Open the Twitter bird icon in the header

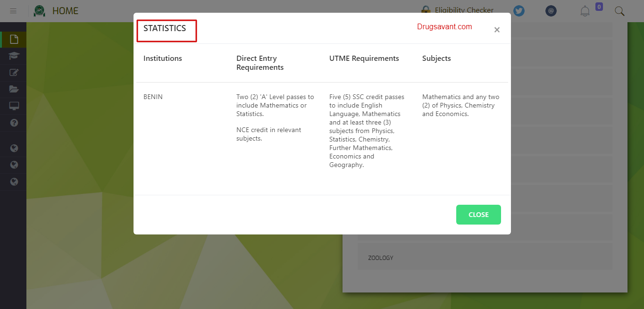(519, 11)
